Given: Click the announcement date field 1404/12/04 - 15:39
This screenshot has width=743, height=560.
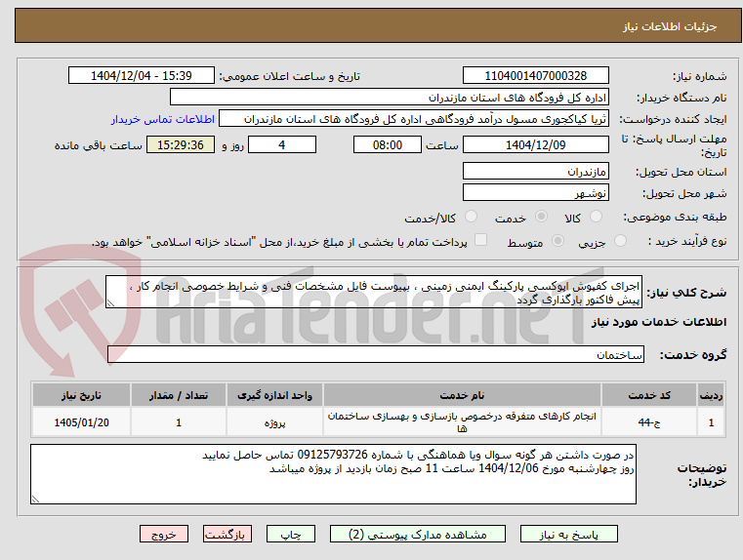Looking at the screenshot, I should [x=142, y=76].
